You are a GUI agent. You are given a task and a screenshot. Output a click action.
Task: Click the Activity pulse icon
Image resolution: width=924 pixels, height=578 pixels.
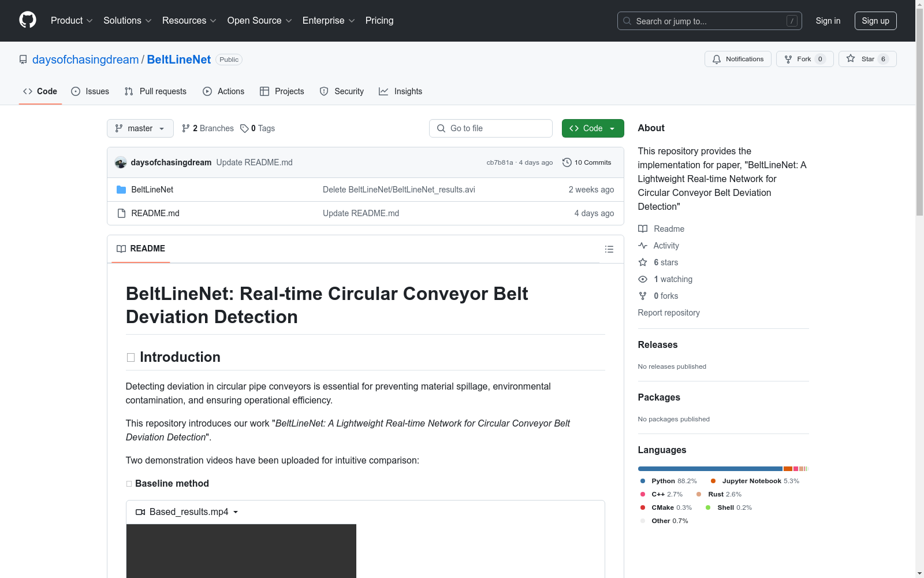pos(643,246)
